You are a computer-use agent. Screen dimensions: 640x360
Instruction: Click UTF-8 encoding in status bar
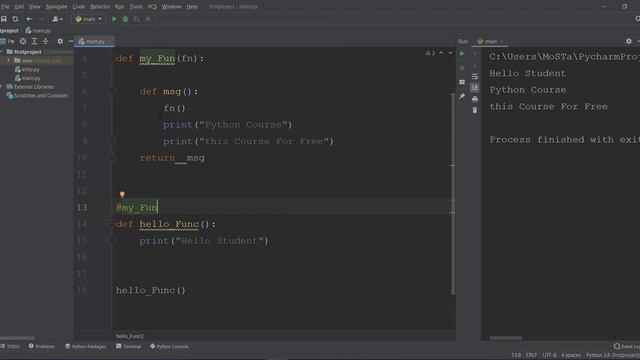(x=549, y=355)
